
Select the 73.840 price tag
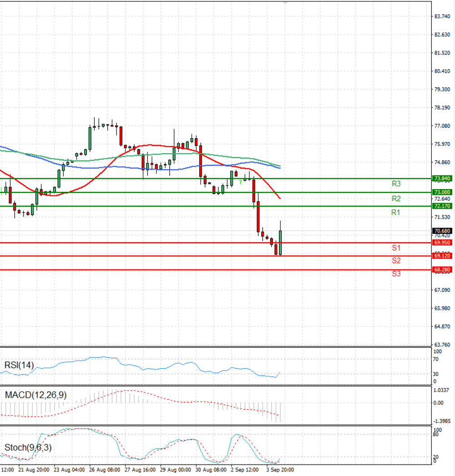point(442,179)
